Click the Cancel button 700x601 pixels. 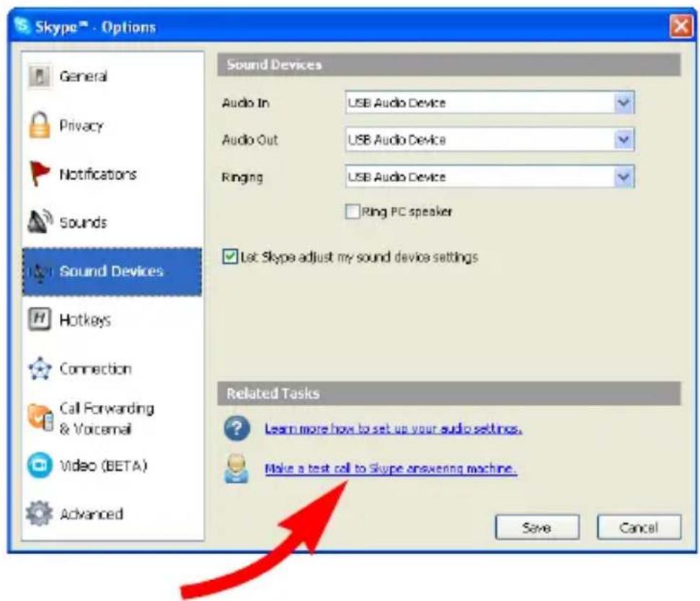coord(639,527)
